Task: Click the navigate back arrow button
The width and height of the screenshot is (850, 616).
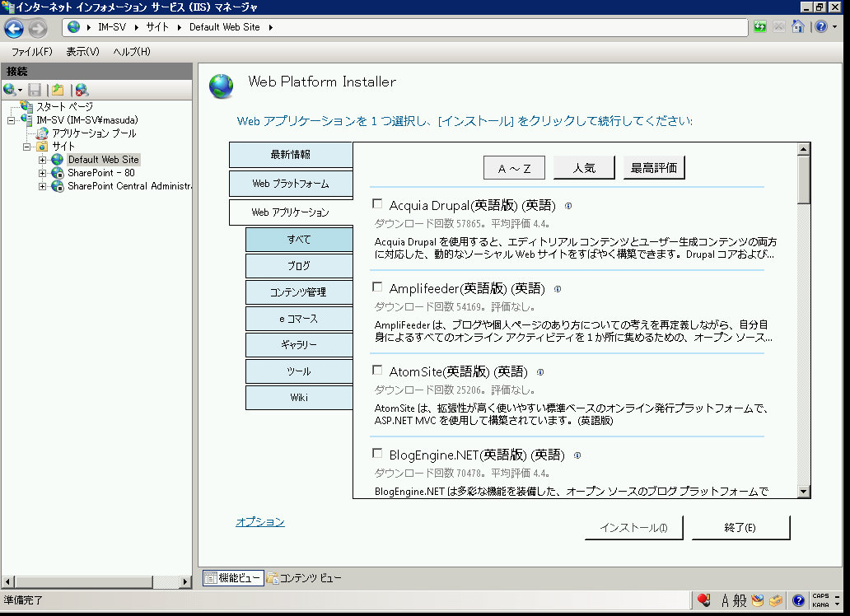Action: point(14,28)
